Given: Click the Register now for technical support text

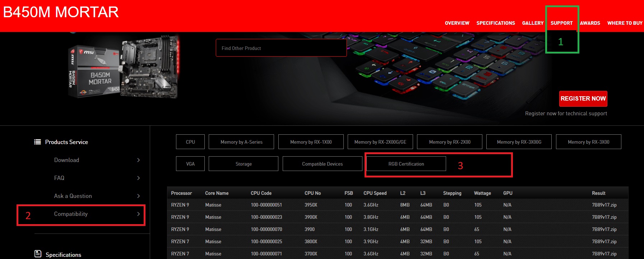Looking at the screenshot, I should [566, 114].
